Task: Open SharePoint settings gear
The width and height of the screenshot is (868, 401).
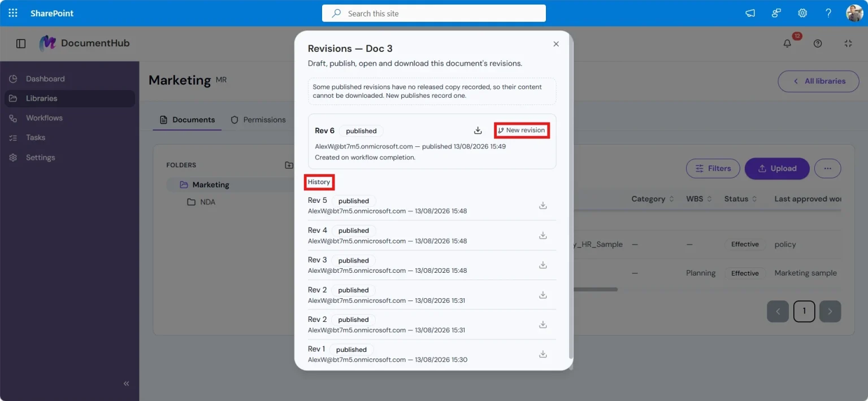Action: click(x=802, y=13)
